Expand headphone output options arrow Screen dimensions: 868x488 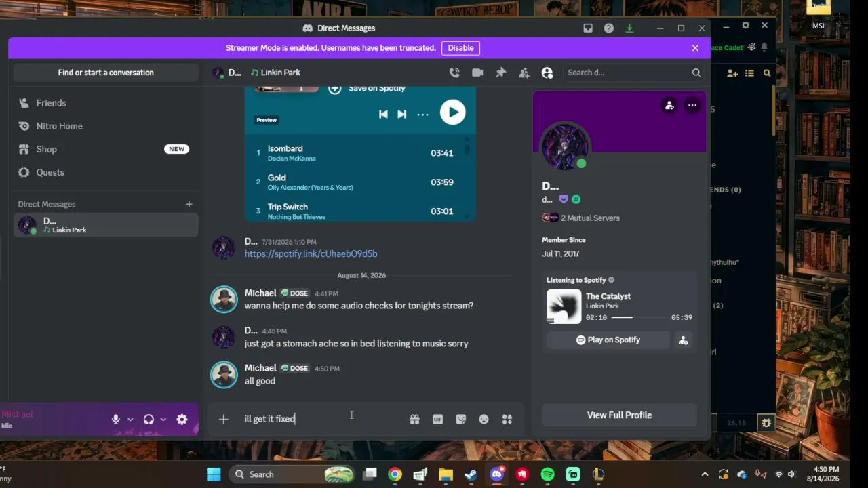163,420
